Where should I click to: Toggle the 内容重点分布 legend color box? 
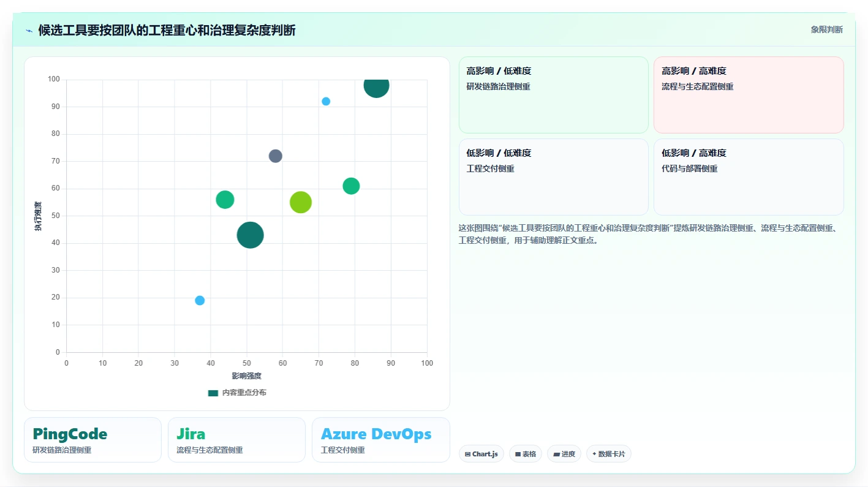(213, 393)
